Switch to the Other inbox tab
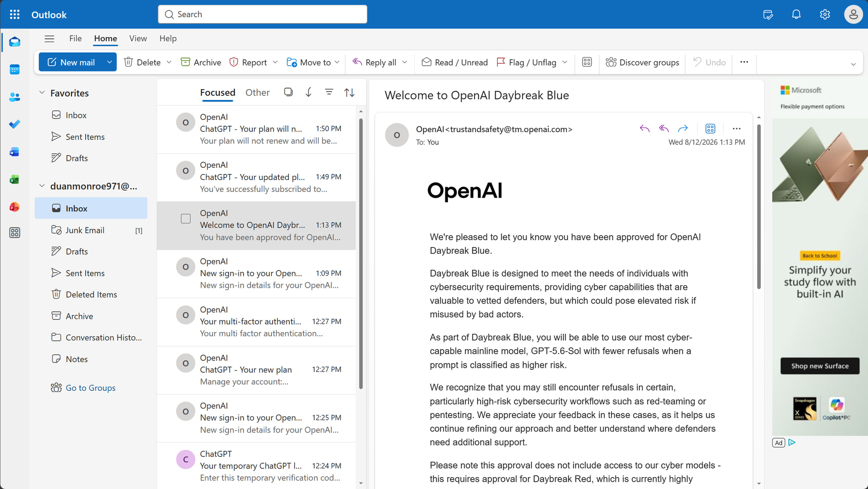Image resolution: width=868 pixels, height=489 pixels. (x=257, y=93)
